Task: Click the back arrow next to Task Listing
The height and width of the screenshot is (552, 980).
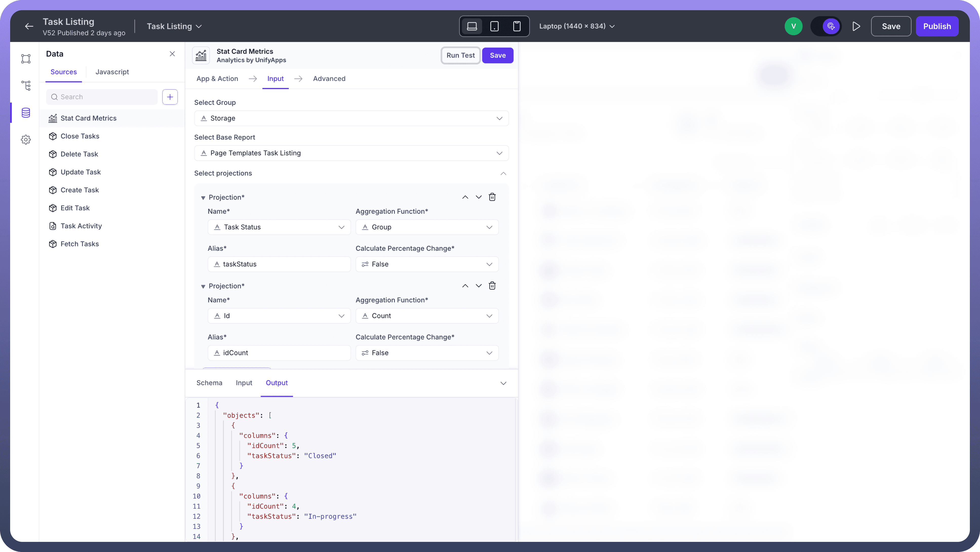Action: pyautogui.click(x=29, y=26)
